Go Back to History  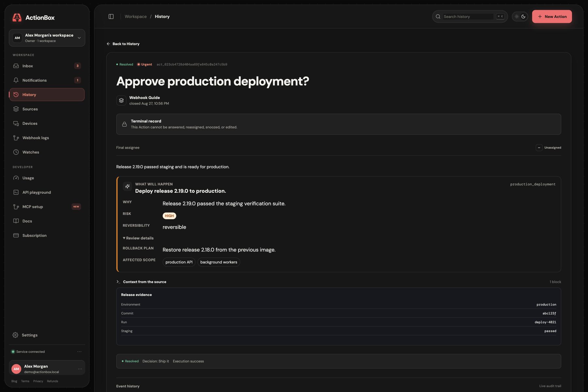pos(123,44)
